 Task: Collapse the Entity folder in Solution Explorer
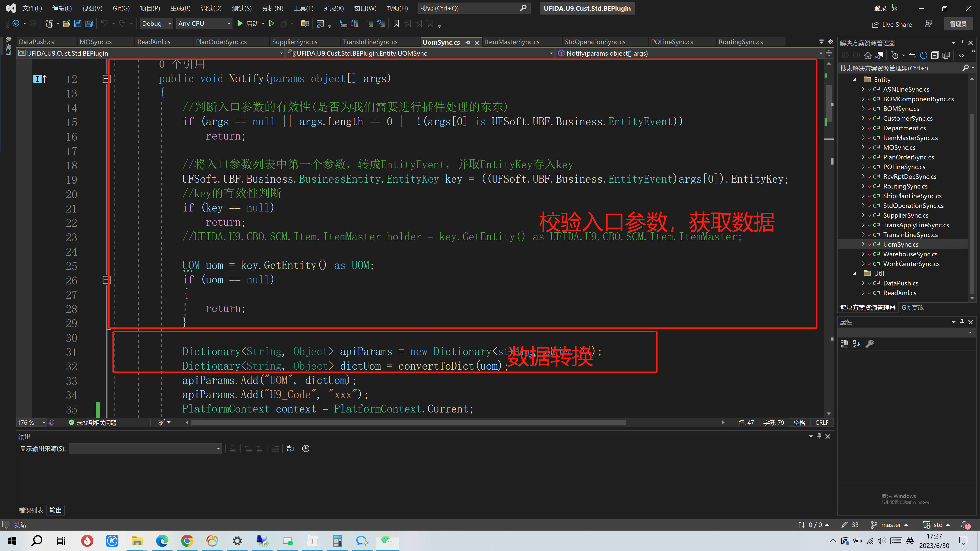click(854, 79)
